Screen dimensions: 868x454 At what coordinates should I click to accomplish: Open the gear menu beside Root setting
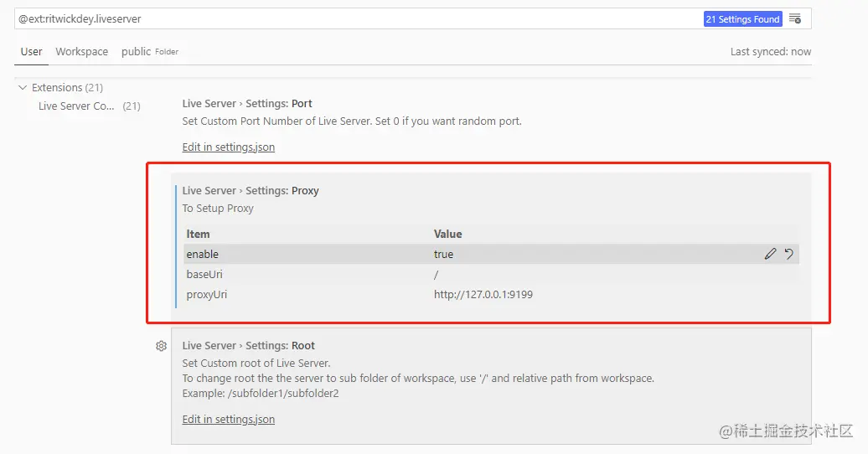tap(161, 346)
